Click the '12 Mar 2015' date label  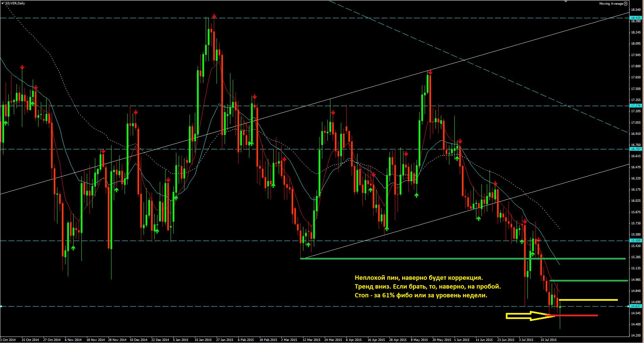tap(311, 340)
